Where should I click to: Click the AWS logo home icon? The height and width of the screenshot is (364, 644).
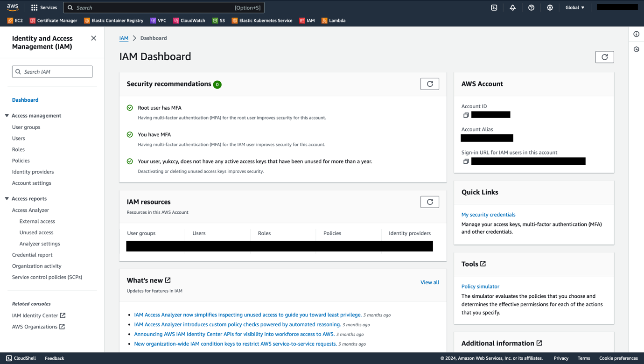pos(13,7)
